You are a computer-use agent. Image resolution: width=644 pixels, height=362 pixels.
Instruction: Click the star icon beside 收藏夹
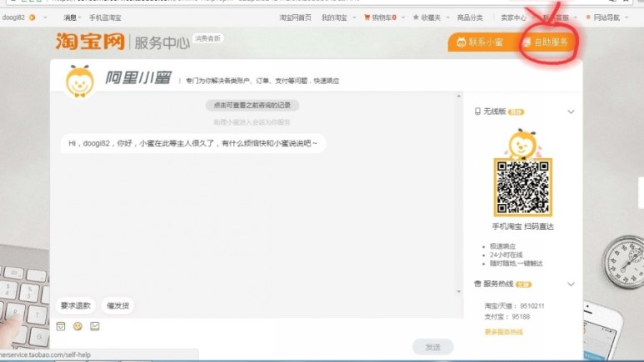416,17
